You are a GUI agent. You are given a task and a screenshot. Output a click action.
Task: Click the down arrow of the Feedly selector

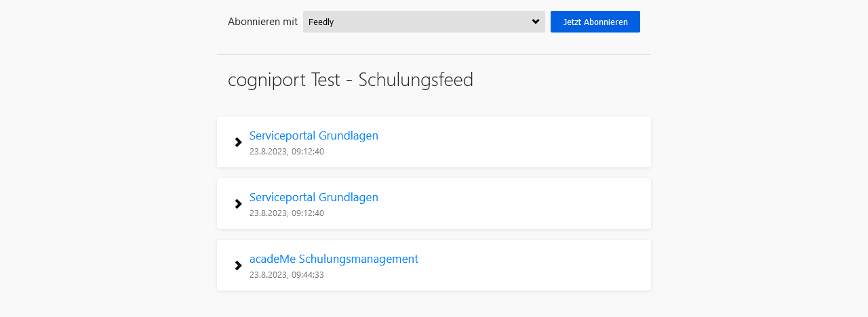(536, 22)
